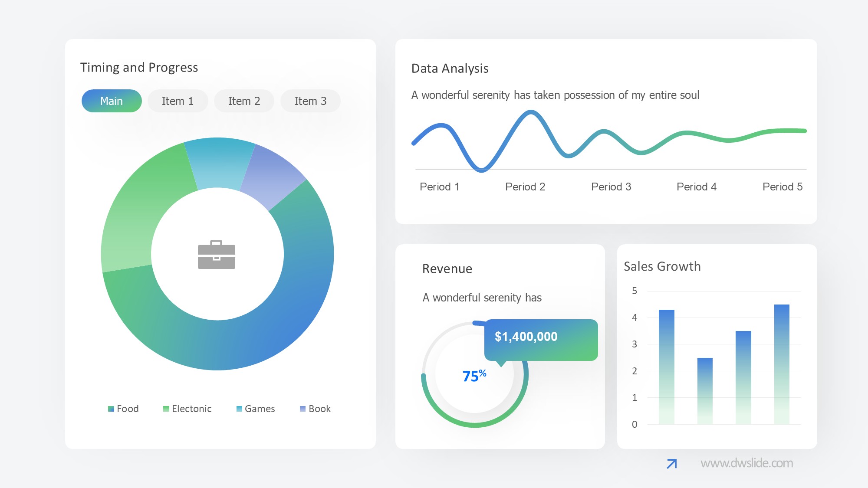Image resolution: width=868 pixels, height=488 pixels.
Task: Click the 75% progress ring value
Action: click(x=474, y=376)
